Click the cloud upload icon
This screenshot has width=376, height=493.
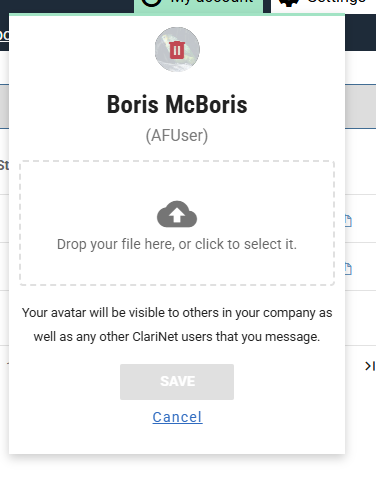(x=177, y=214)
